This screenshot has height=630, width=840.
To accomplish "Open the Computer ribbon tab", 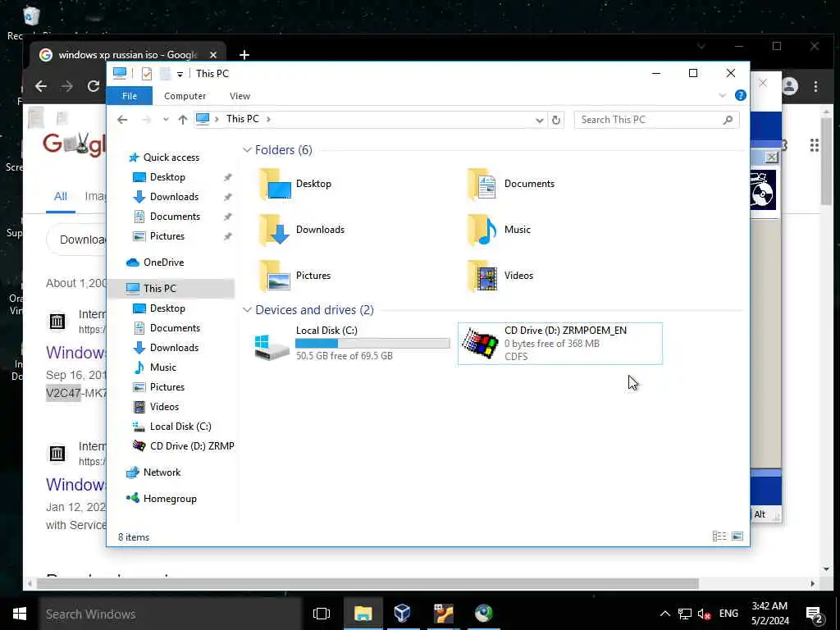I will [x=185, y=96].
